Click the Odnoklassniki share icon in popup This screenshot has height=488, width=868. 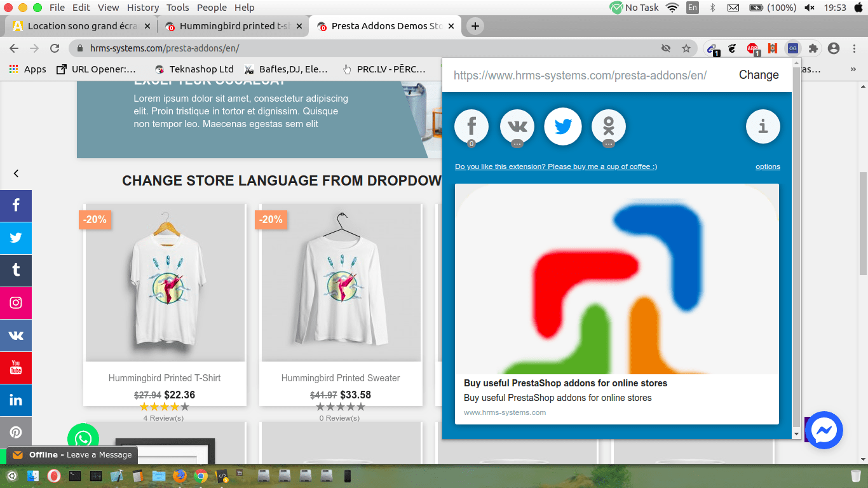608,126
